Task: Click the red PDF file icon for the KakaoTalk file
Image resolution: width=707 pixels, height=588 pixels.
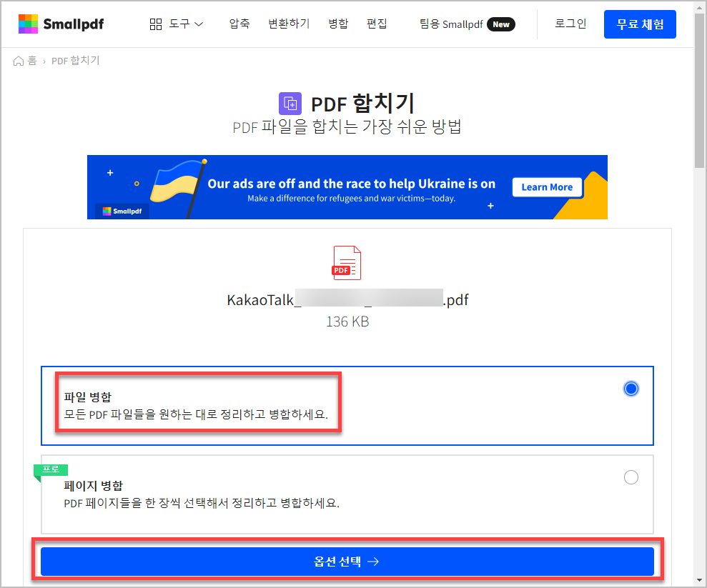Action: tap(347, 262)
